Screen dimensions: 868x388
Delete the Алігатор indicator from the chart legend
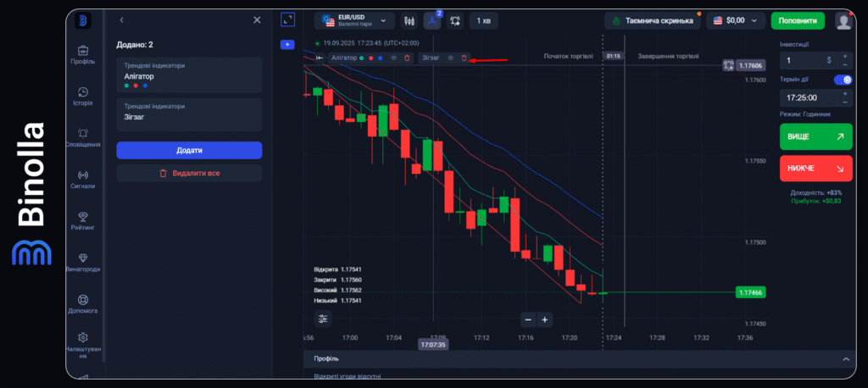(408, 58)
